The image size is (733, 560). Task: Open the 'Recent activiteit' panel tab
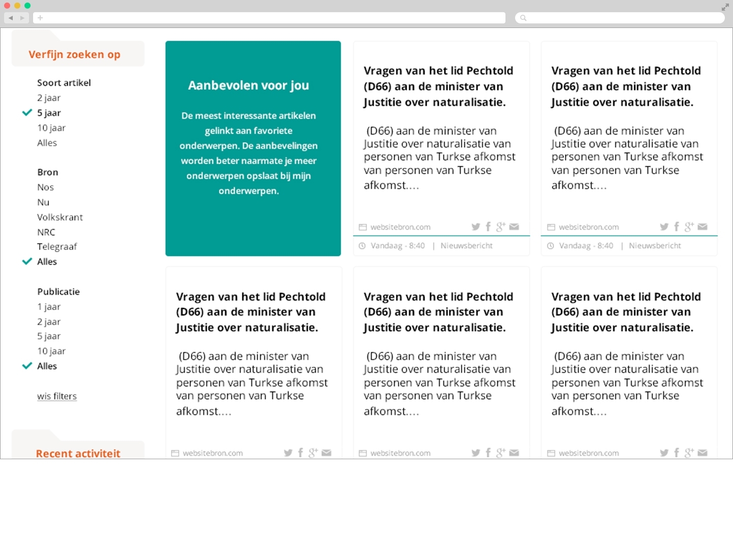pyautogui.click(x=78, y=453)
